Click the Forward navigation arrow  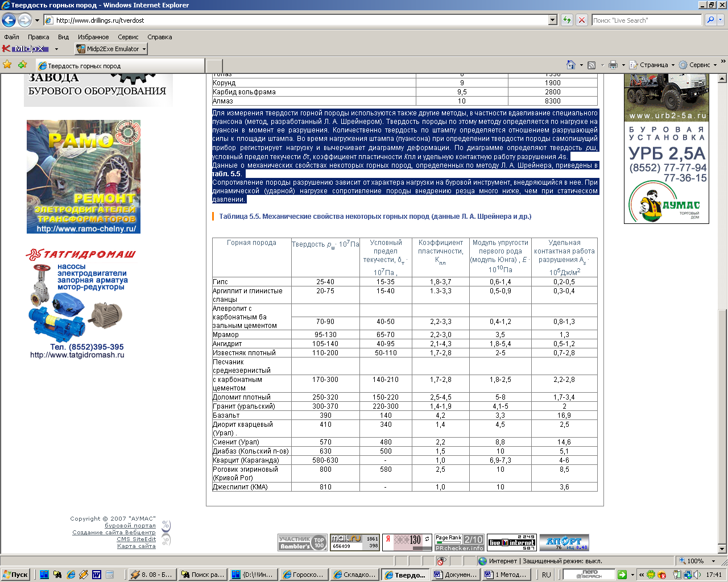tap(24, 20)
